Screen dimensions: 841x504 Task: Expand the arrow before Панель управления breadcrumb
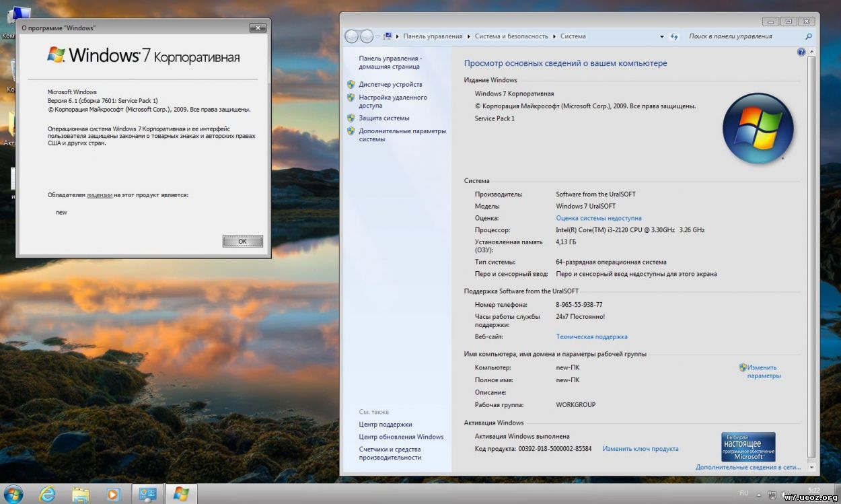(x=398, y=36)
